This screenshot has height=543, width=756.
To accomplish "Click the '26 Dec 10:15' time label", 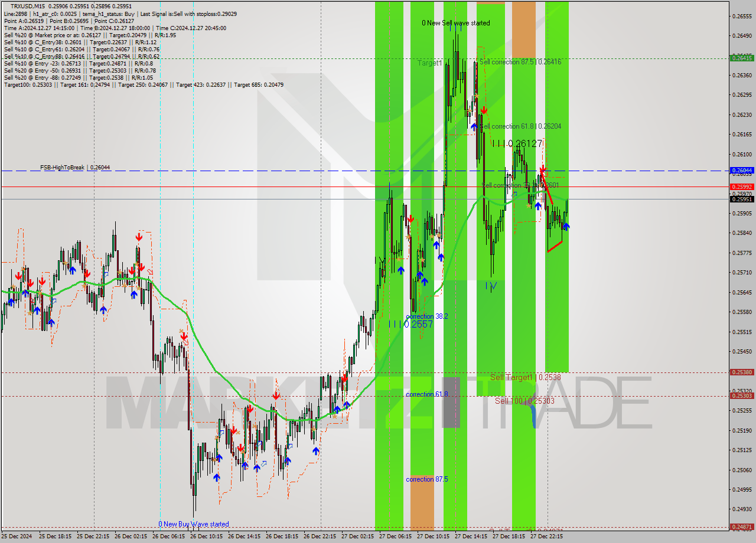I will 206,537.
